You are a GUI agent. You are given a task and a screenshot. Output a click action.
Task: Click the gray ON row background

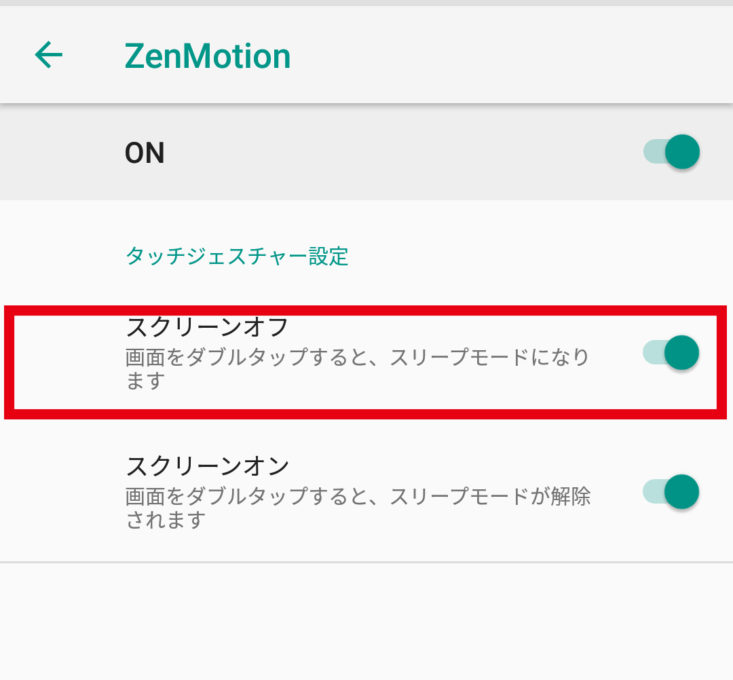400,153
